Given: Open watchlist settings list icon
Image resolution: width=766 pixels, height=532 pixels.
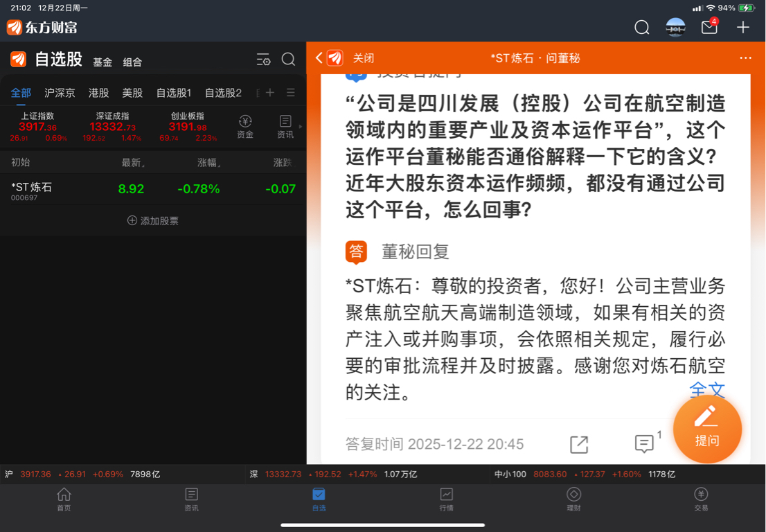Looking at the screenshot, I should [263, 60].
